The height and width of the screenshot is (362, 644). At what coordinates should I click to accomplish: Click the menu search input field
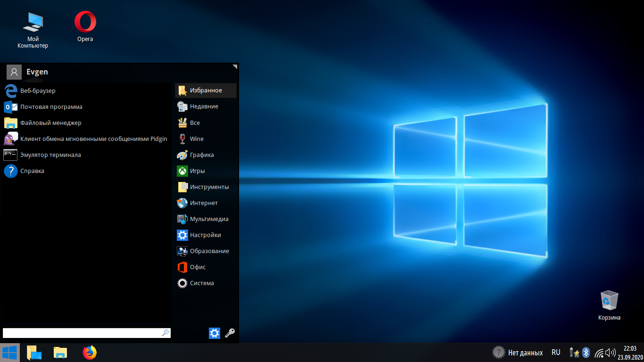[x=82, y=333]
